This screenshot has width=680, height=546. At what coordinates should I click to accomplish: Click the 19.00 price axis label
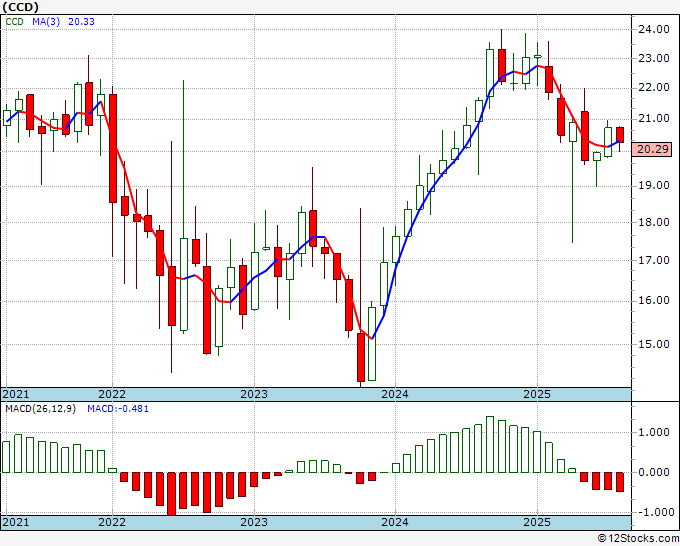[654, 186]
